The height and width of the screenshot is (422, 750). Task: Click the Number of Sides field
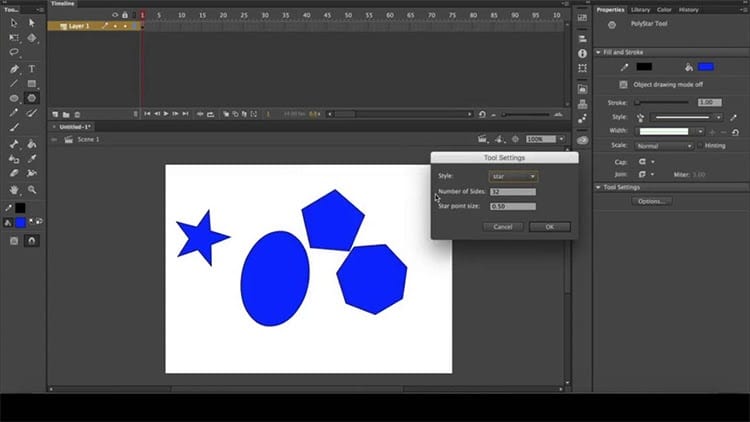click(x=513, y=192)
